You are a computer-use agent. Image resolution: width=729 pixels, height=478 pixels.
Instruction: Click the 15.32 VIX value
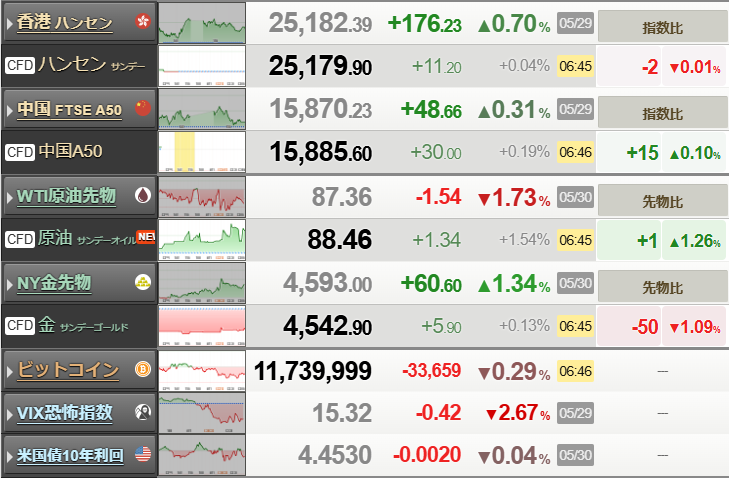tap(342, 413)
